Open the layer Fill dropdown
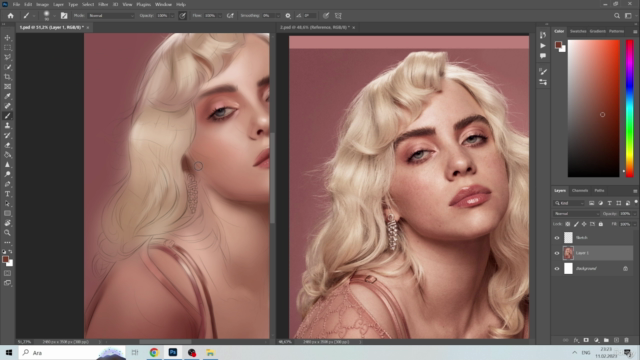Image resolution: width=640 pixels, height=360 pixels. [x=634, y=224]
